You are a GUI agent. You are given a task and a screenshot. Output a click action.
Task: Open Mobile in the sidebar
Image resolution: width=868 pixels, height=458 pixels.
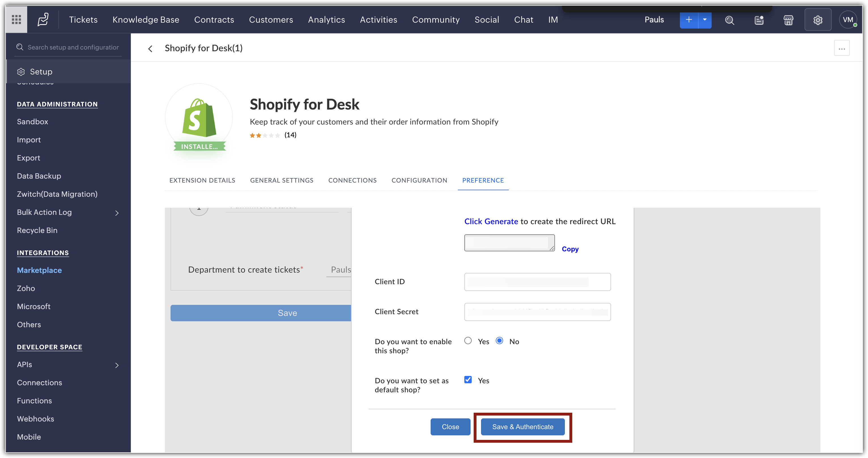point(29,437)
